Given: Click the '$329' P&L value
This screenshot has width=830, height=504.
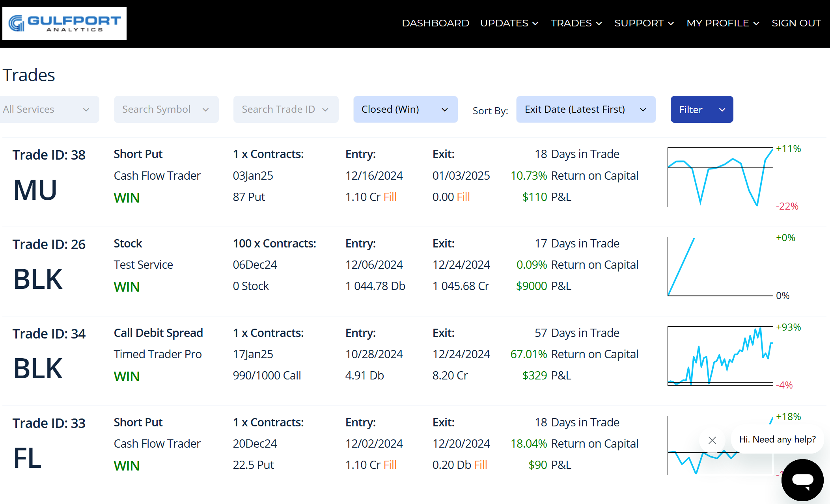Looking at the screenshot, I should pyautogui.click(x=534, y=376).
